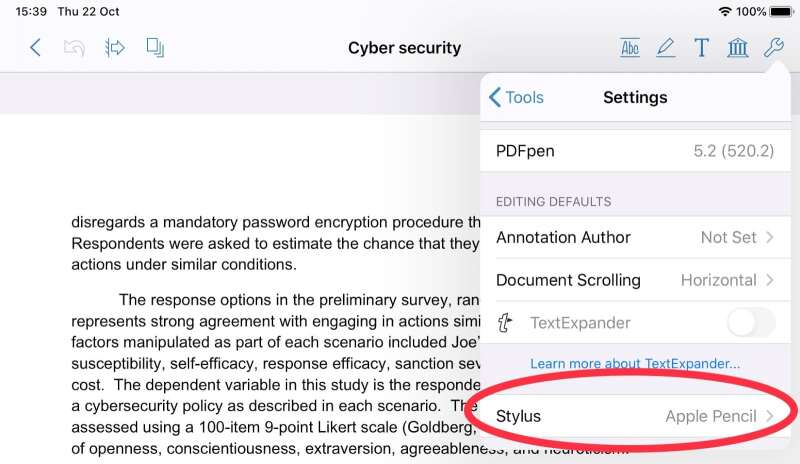Select the text highlight Abc tool
The width and height of the screenshot is (800, 464).
click(630, 47)
